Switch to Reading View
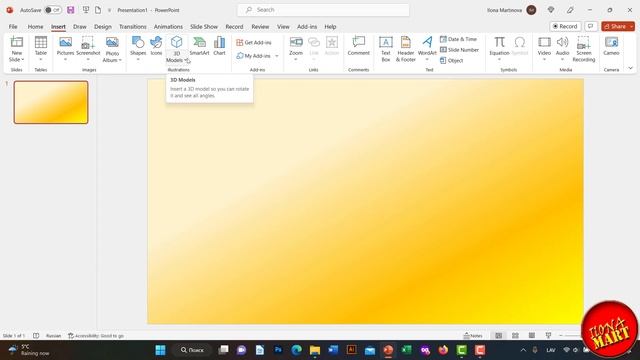 click(531, 336)
